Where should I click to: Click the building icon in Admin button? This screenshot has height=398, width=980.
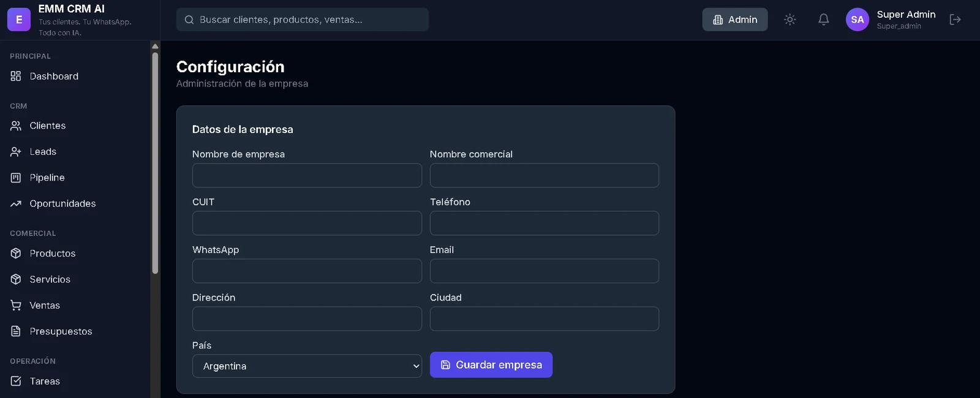coord(718,20)
